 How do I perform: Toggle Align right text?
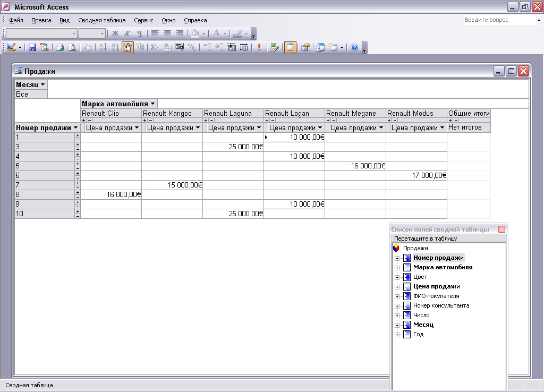(180, 33)
